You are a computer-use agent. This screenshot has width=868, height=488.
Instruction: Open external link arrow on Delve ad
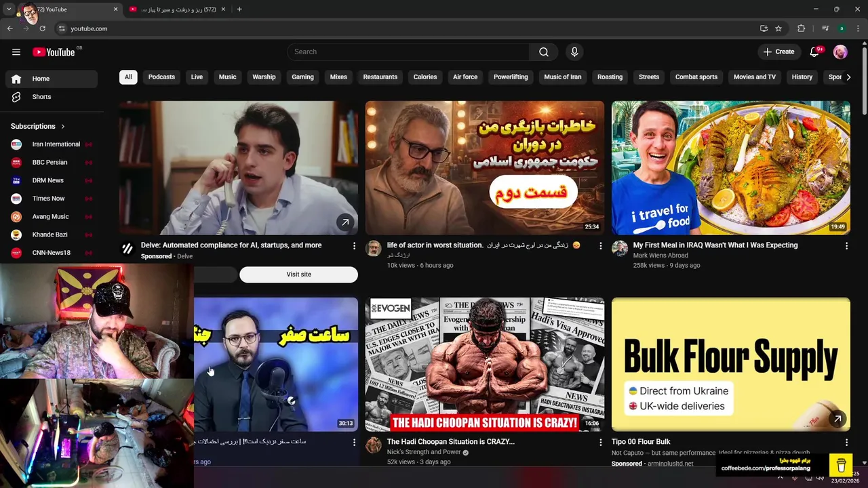[x=345, y=222]
